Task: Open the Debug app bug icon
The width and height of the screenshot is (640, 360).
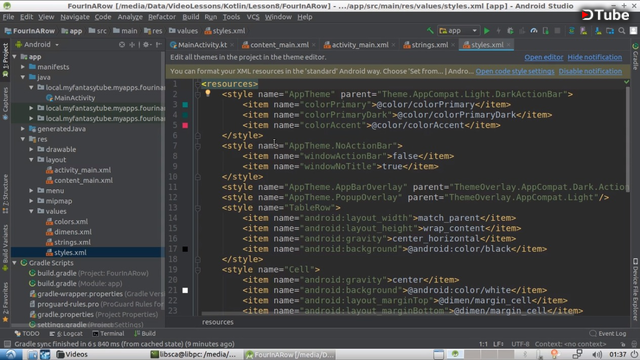Action: coord(510,31)
